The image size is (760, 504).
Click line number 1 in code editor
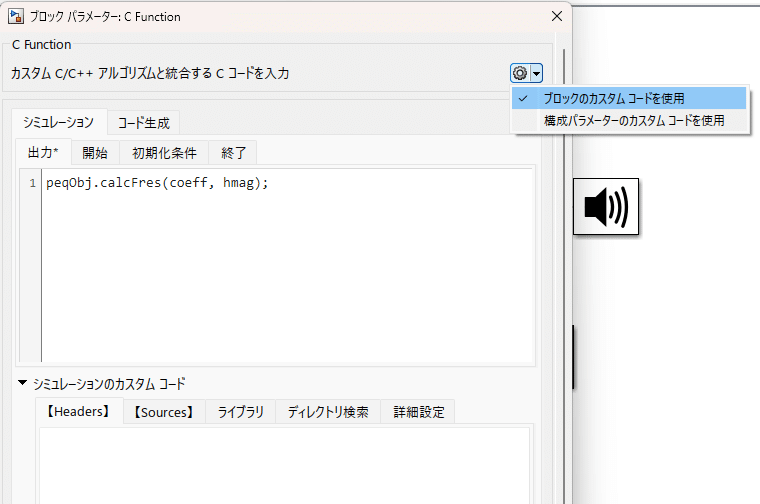pos(32,183)
